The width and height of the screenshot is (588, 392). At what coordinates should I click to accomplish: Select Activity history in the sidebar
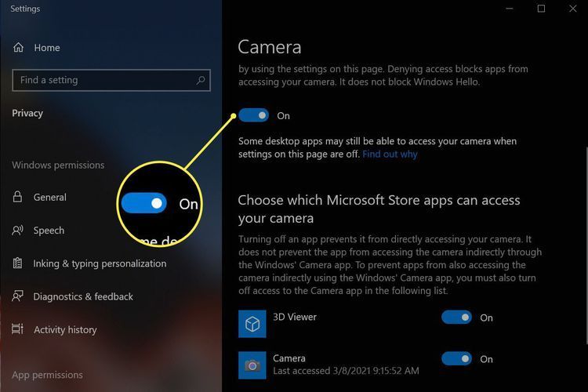coord(65,330)
